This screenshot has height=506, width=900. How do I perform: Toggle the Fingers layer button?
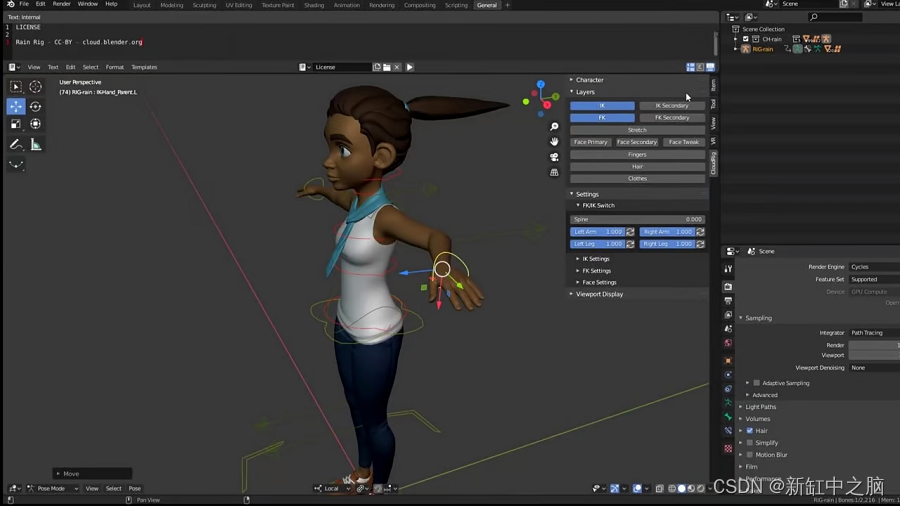[x=637, y=154]
